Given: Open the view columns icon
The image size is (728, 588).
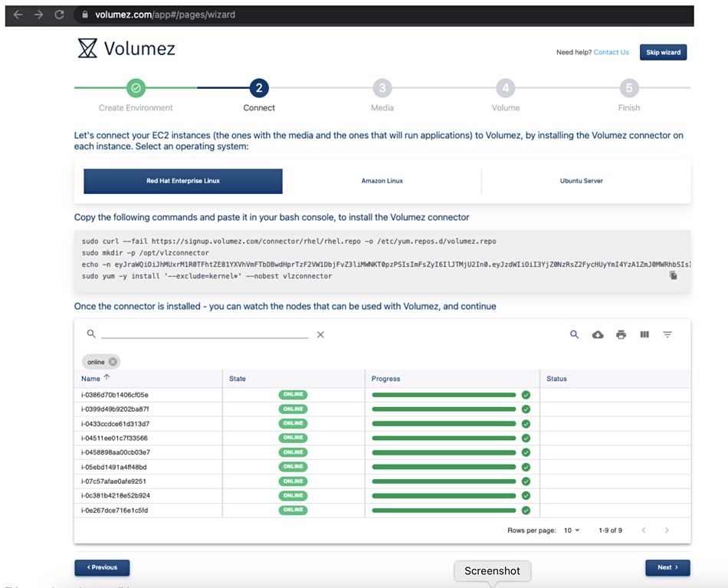Looking at the screenshot, I should pyautogui.click(x=644, y=334).
